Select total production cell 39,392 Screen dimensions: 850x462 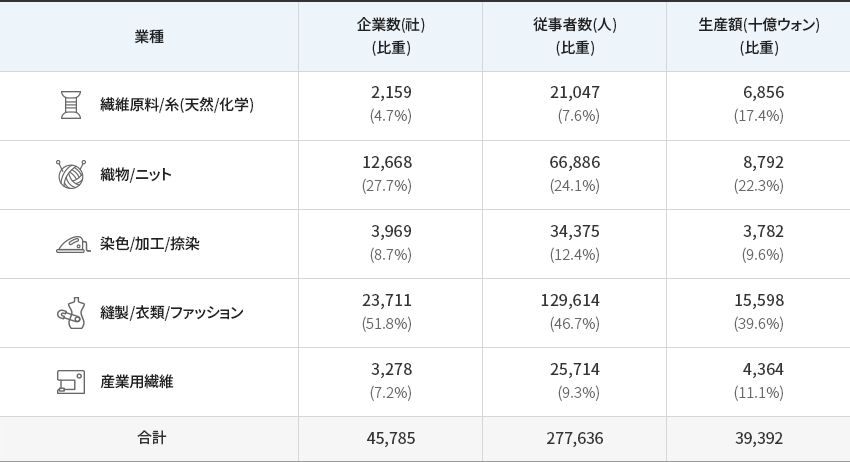point(759,438)
